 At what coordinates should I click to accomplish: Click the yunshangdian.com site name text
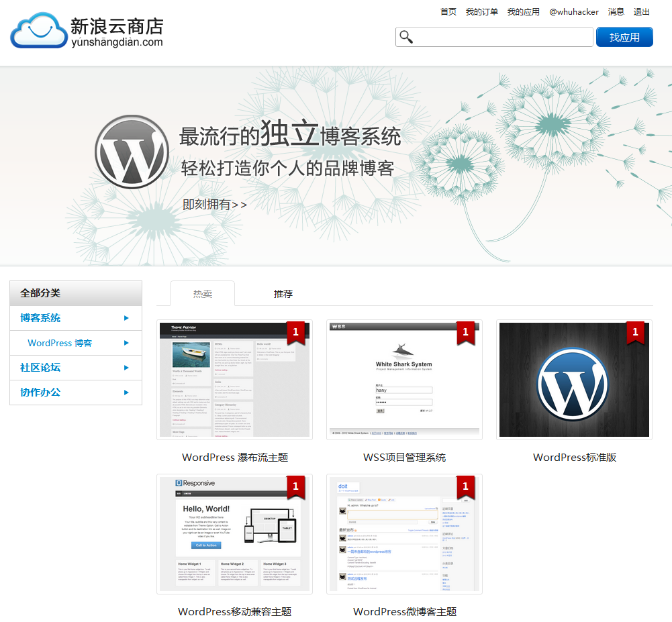(117, 42)
